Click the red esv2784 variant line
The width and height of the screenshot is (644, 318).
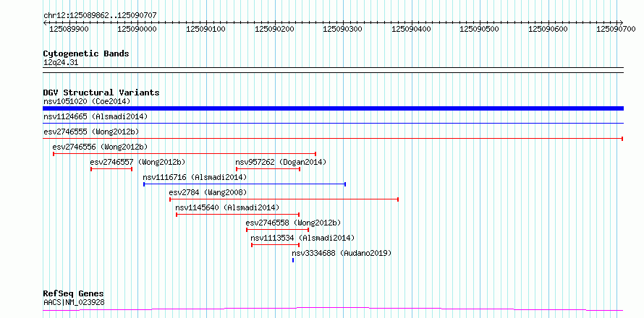pos(284,199)
